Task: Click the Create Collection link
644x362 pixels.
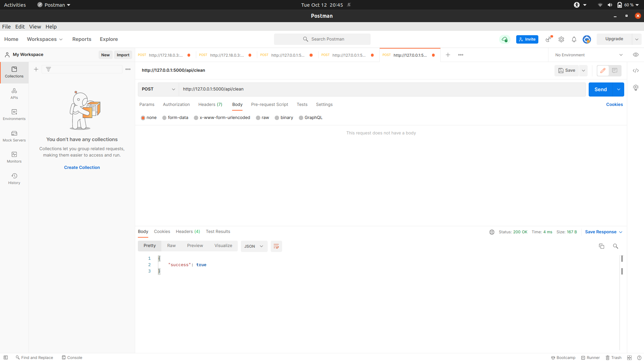Action: tap(82, 168)
